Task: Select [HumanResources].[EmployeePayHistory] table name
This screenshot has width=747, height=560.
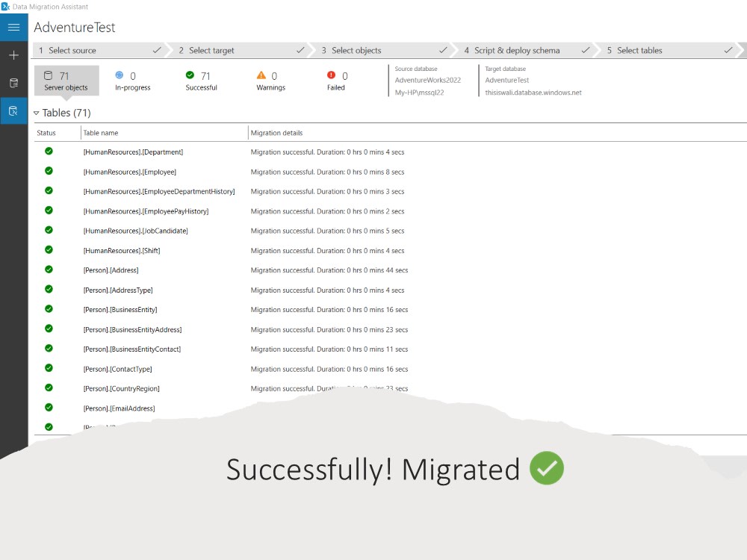Action: point(146,211)
